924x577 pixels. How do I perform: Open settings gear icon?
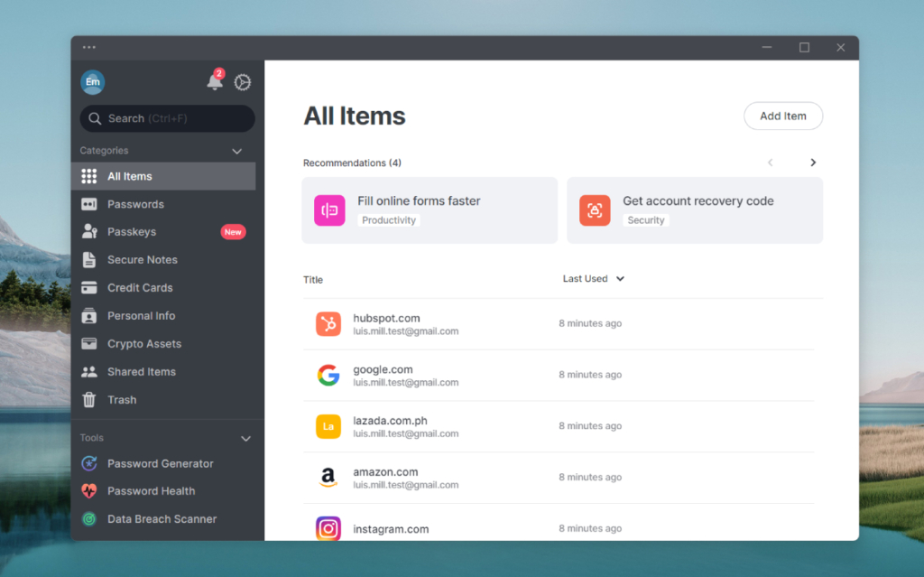[243, 82]
